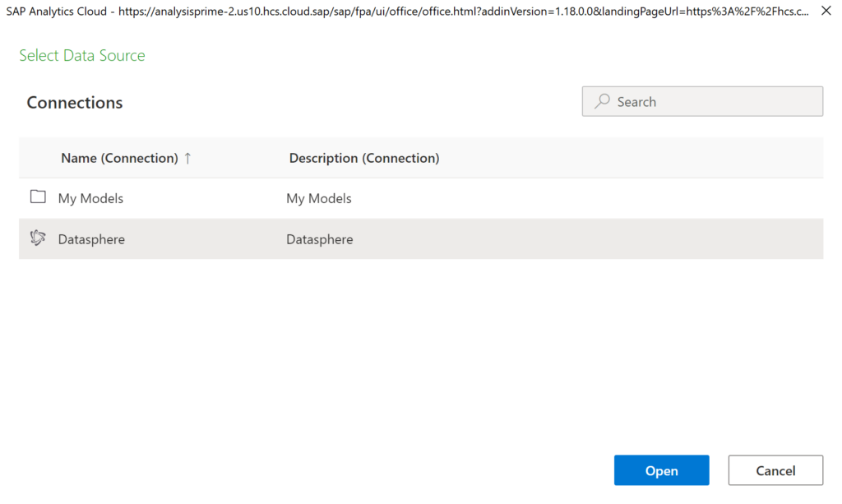Click the Datasphere spiral logo in its row
The width and height of the screenshot is (842, 504).
(x=38, y=238)
